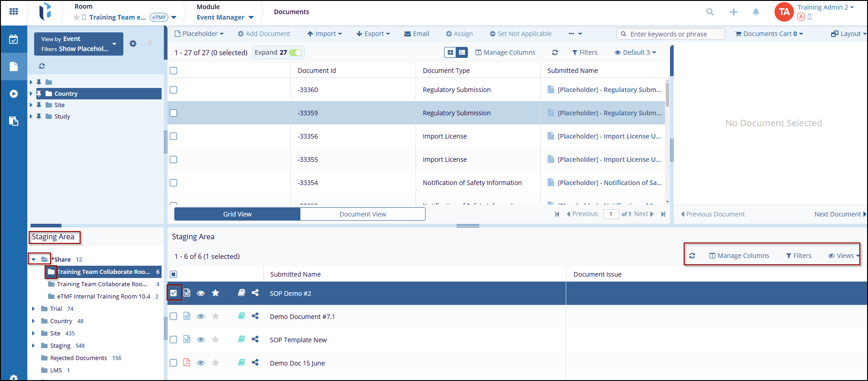The image size is (868, 381).
Task: Open the calendar tasks sidebar icon
Action: click(x=14, y=39)
